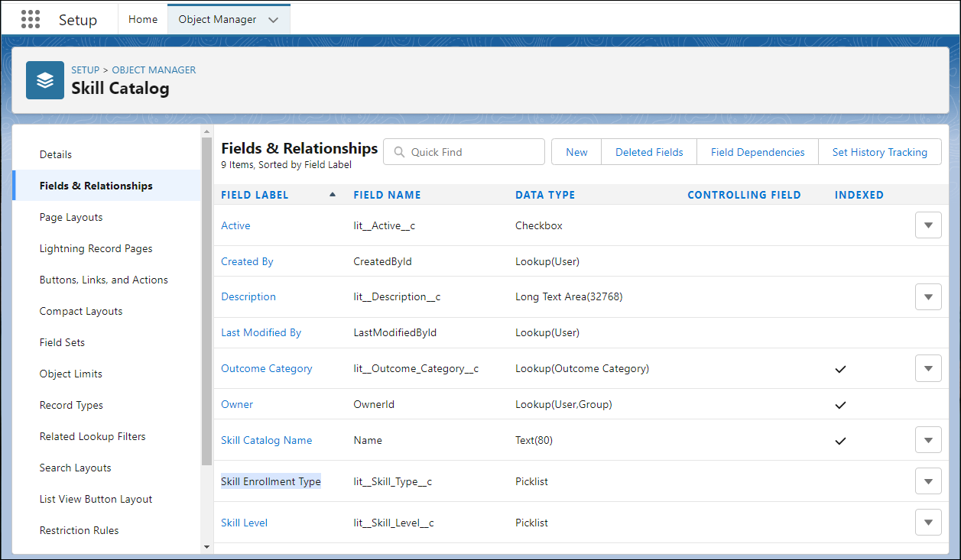Screen dimensions: 961x560
Task: Open the App Launcher grid icon
Action: [31, 19]
